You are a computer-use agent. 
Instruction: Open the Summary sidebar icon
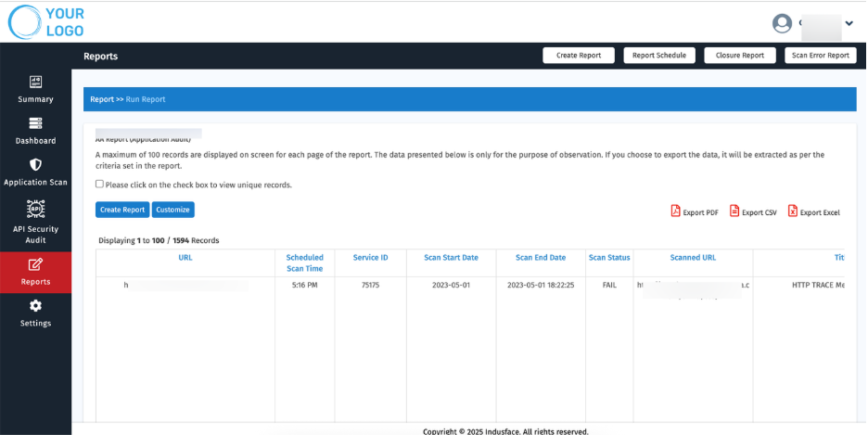pos(35,82)
